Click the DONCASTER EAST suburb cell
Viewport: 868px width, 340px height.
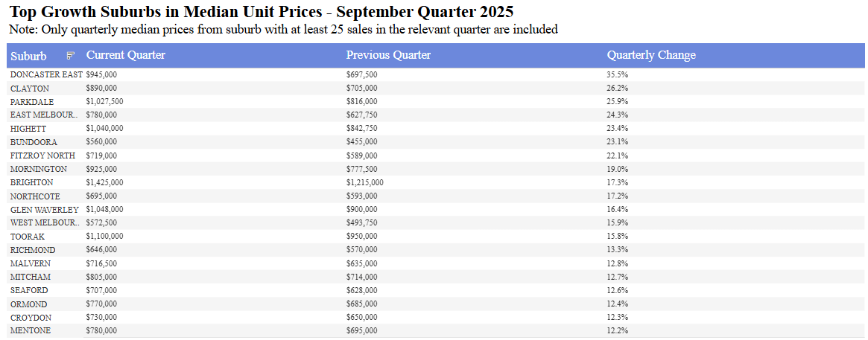click(x=46, y=74)
